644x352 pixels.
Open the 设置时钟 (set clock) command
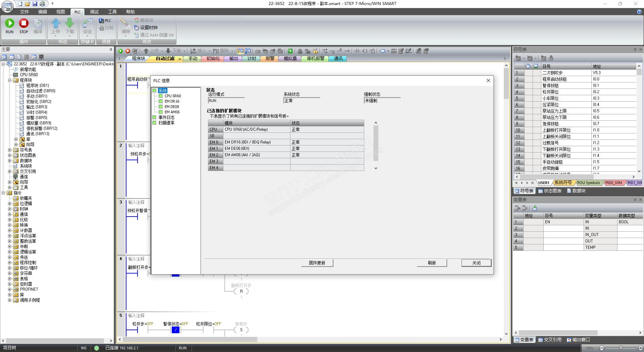pos(146,27)
